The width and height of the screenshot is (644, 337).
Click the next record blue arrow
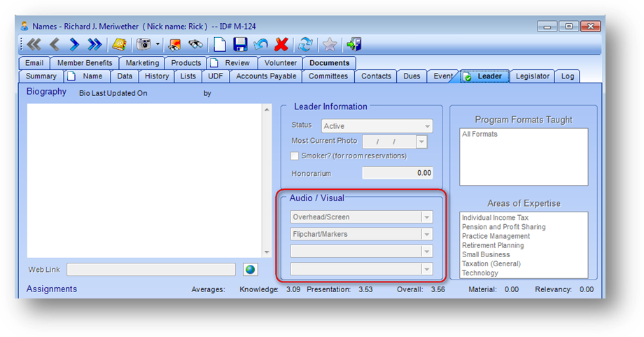(x=74, y=44)
